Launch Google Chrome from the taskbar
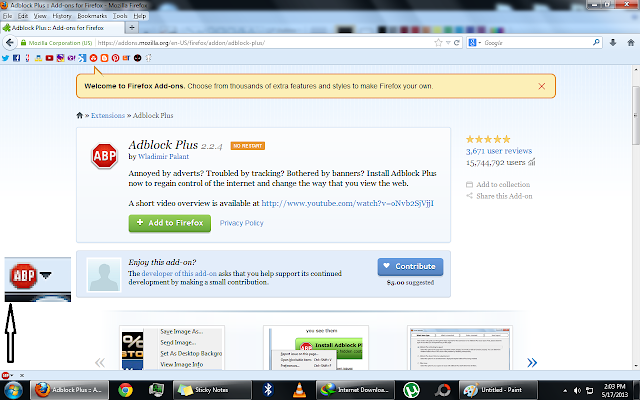 [x=125, y=390]
